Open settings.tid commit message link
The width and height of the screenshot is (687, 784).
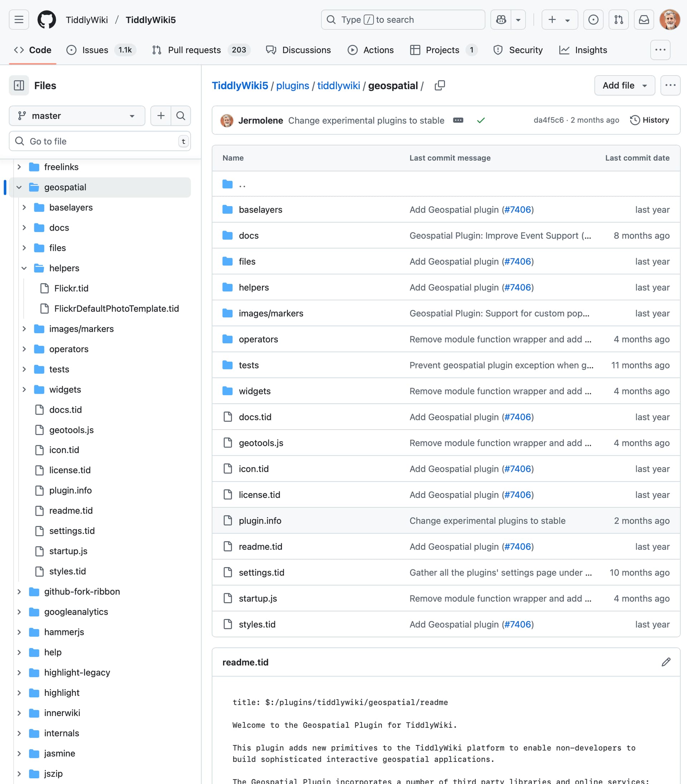pyautogui.click(x=500, y=572)
